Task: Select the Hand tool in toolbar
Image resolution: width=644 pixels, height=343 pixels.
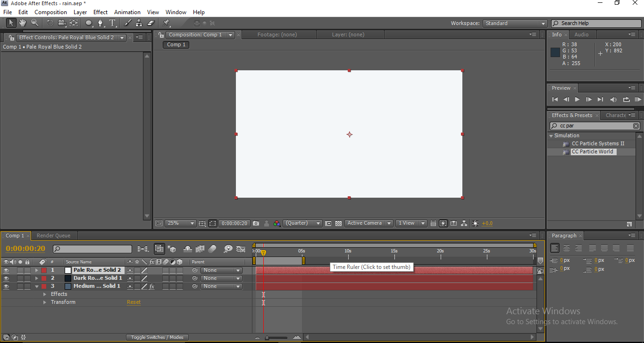Action: (23, 23)
